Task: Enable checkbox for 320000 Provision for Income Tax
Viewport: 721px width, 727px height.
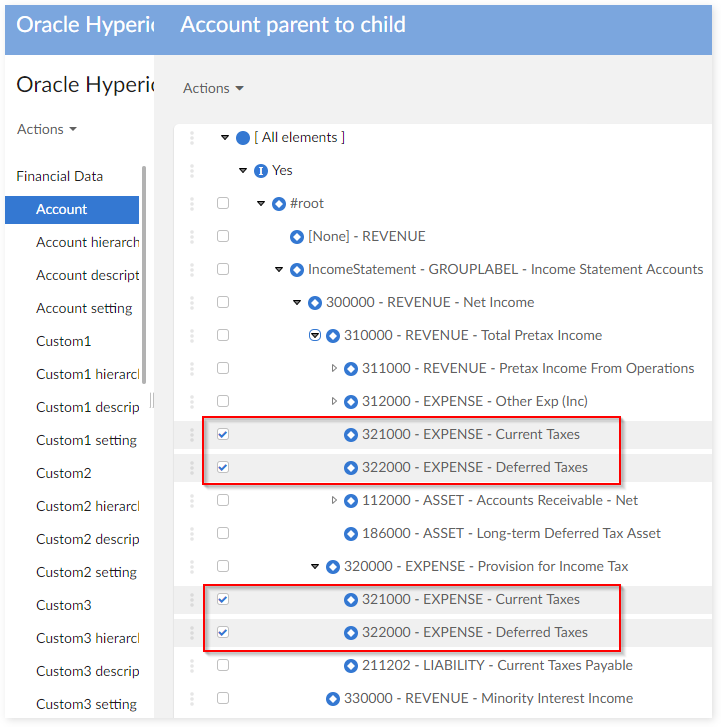Action: point(223,566)
